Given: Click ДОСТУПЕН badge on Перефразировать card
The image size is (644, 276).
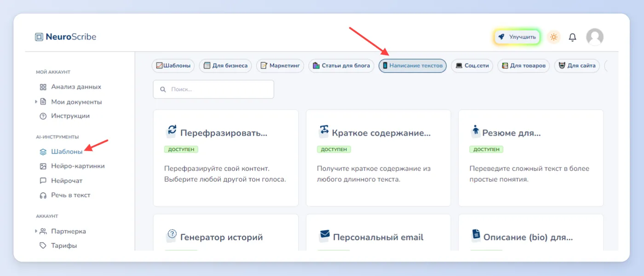Looking at the screenshot, I should pyautogui.click(x=181, y=149).
